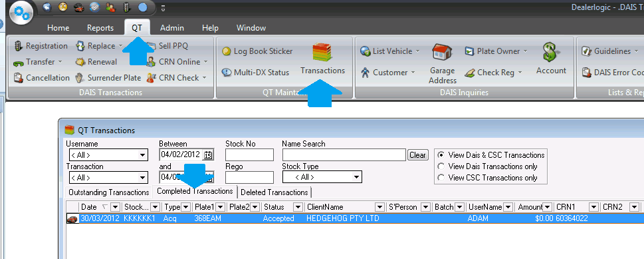Open the gear application orb menu
The height and width of the screenshot is (259, 644).
click(21, 13)
